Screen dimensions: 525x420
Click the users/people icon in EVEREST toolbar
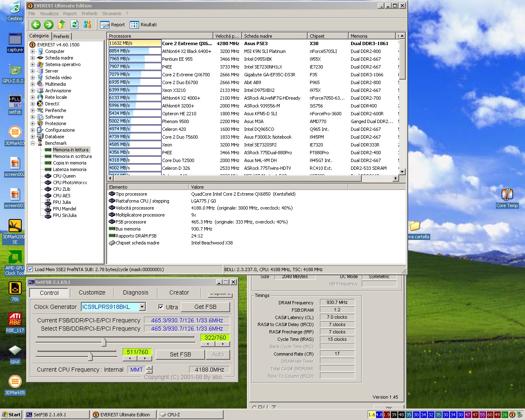tap(87, 25)
